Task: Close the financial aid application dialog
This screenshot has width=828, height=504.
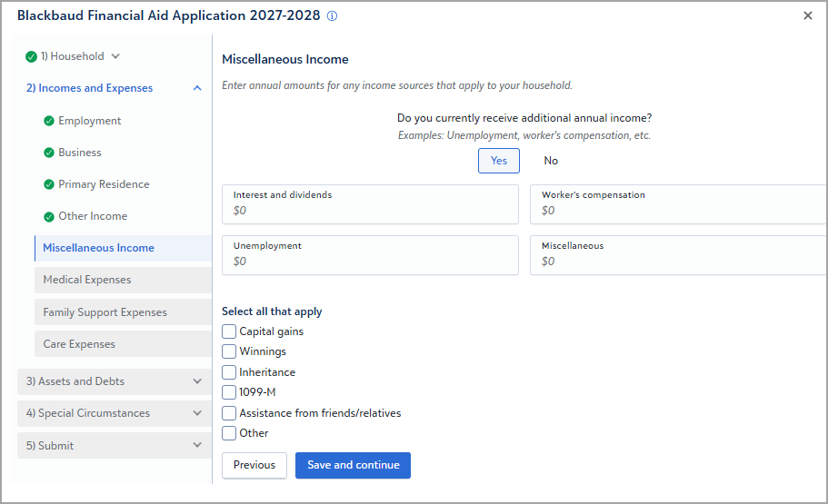Action: [x=807, y=15]
